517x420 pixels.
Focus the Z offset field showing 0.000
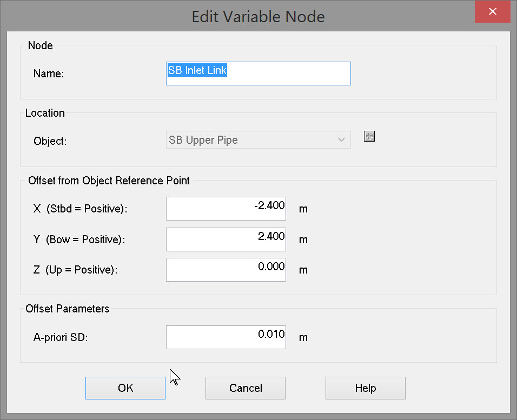click(x=226, y=270)
